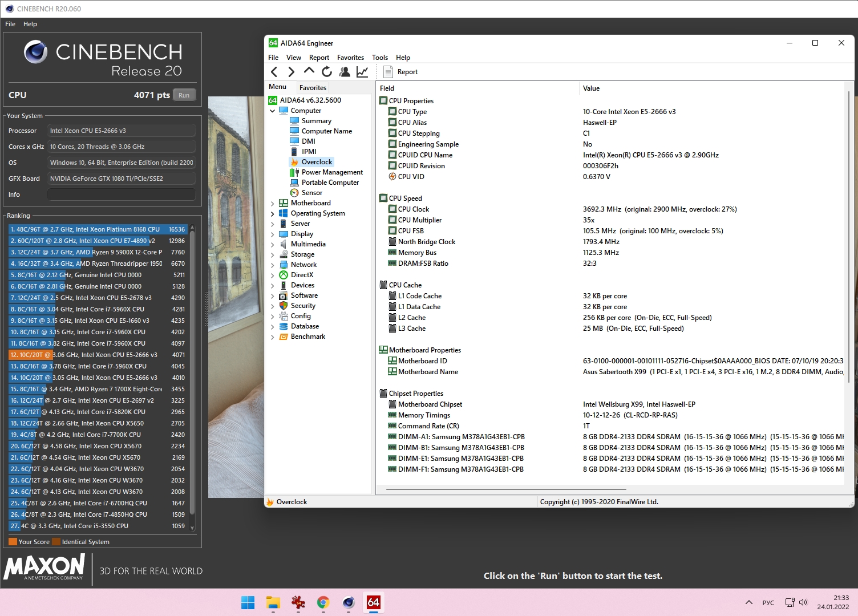Click the Field column header
Image resolution: width=858 pixels, height=616 pixels.
click(477, 88)
